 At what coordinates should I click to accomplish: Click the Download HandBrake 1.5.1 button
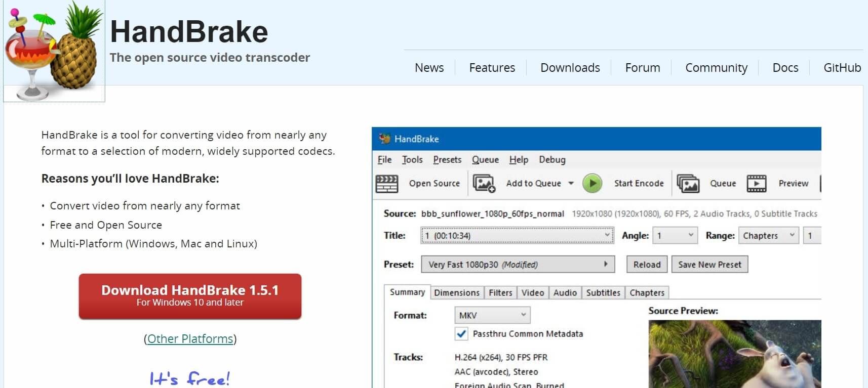[190, 296]
